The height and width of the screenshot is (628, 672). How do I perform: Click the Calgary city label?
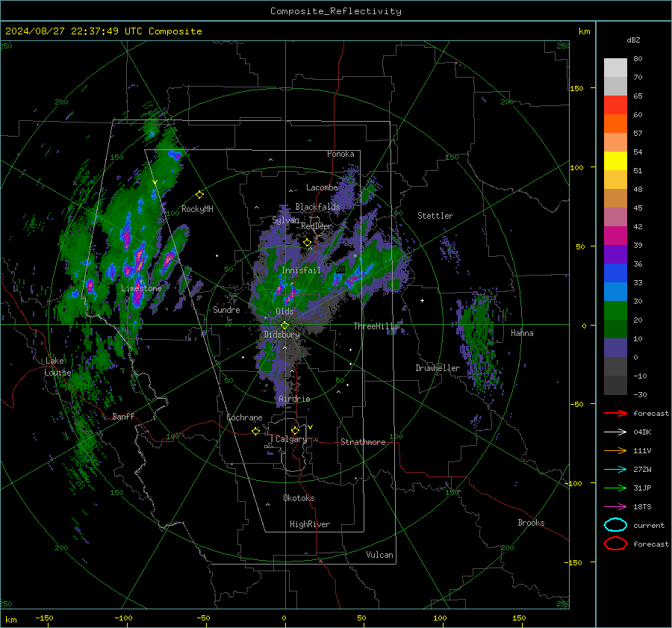tap(291, 439)
